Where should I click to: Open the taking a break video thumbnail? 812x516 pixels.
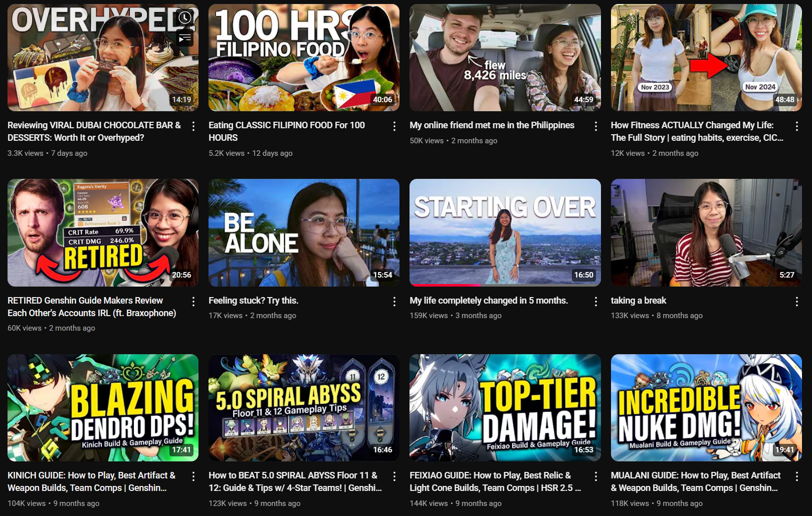pyautogui.click(x=706, y=232)
